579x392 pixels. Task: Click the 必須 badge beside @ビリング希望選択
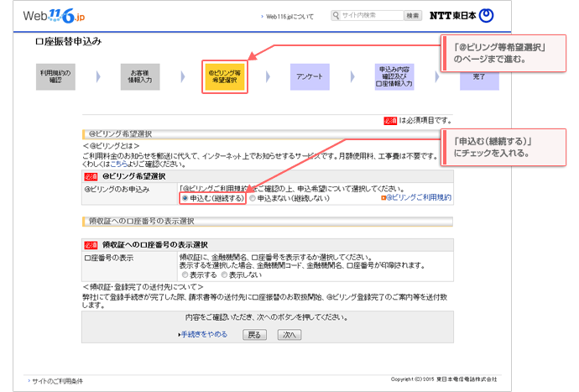coord(91,177)
